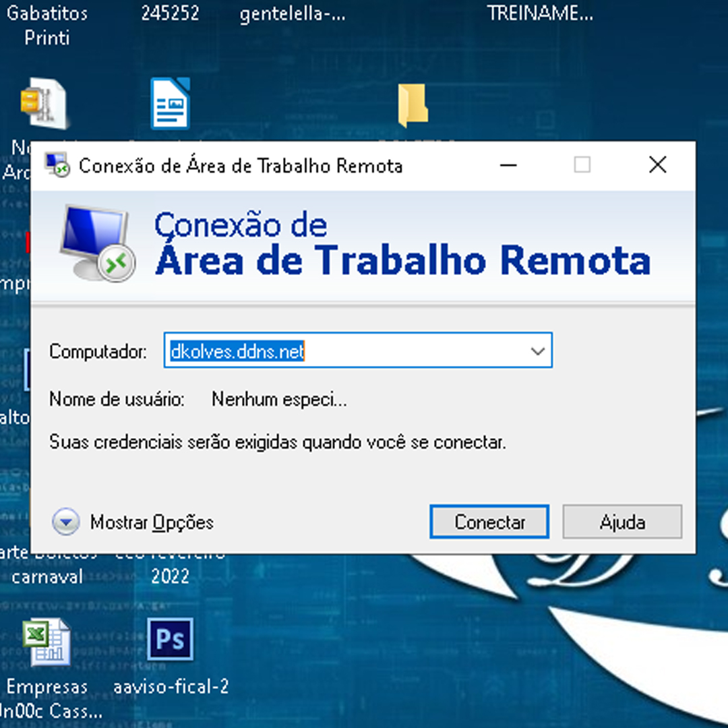Screen dimensions: 728x728
Task: Select the compressed archive icon on the desktop
Action: [44, 104]
